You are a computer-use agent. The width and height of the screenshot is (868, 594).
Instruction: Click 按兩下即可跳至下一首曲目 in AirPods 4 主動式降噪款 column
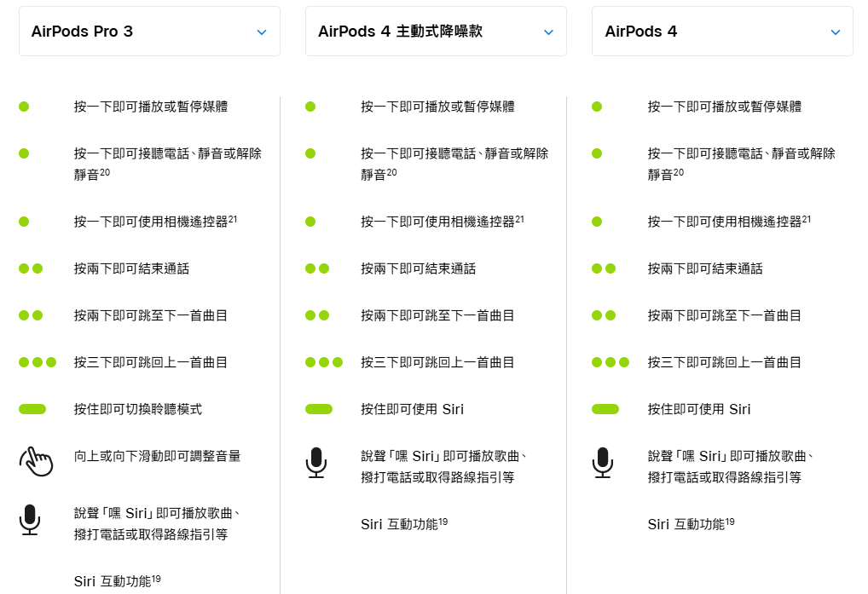tap(437, 315)
